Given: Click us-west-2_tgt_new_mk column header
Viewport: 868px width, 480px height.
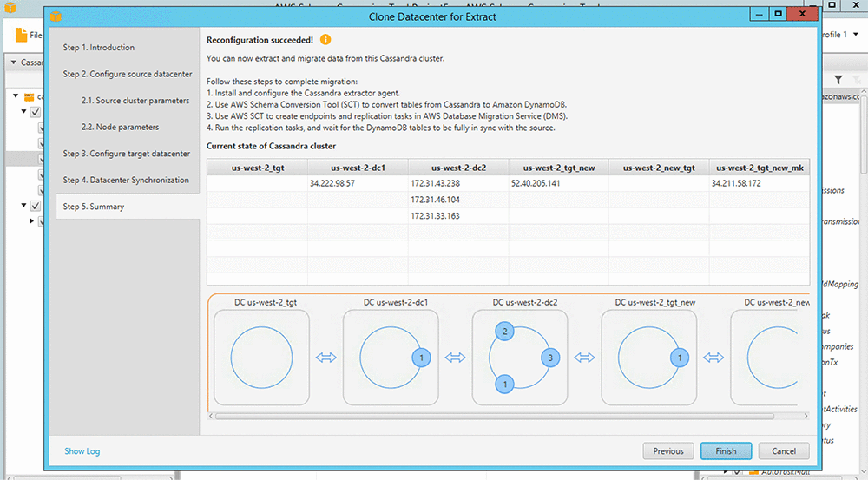Looking at the screenshot, I should [759, 168].
